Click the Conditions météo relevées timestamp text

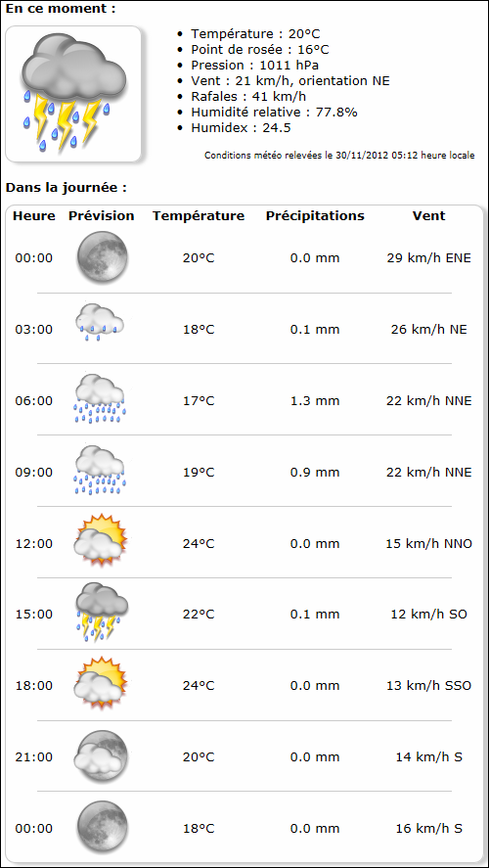(x=339, y=155)
